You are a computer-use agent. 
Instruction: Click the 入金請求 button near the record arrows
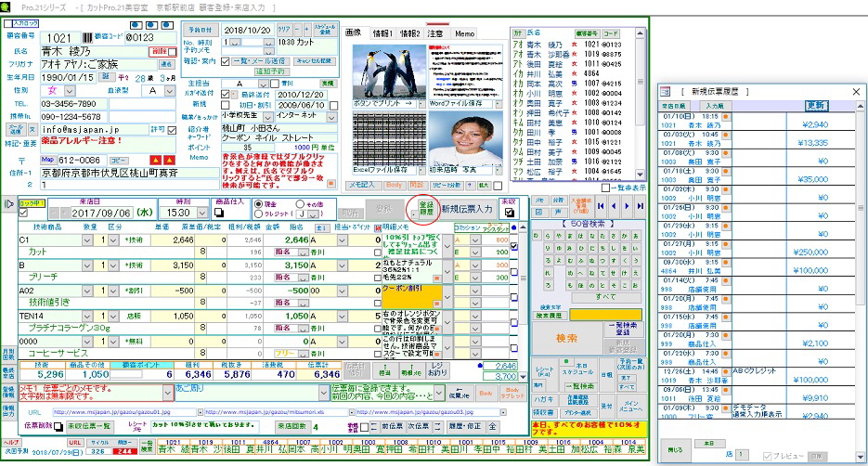tap(581, 206)
